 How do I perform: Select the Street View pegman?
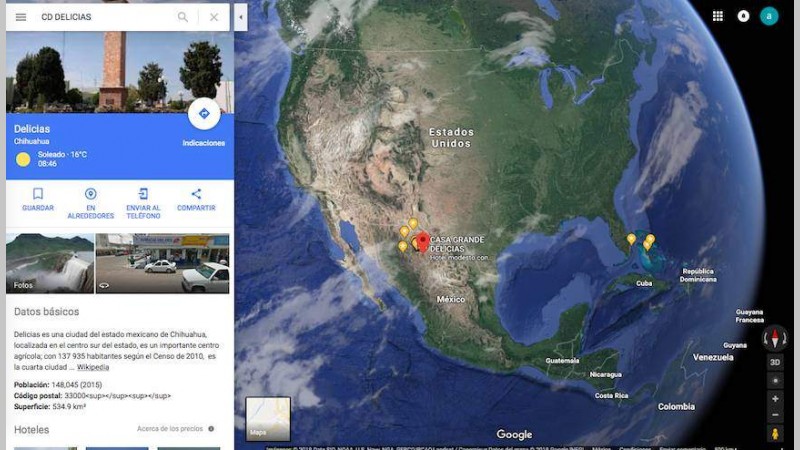(775, 434)
